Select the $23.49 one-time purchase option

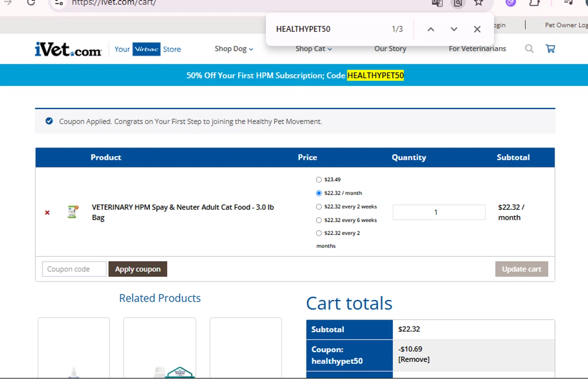pyautogui.click(x=319, y=180)
